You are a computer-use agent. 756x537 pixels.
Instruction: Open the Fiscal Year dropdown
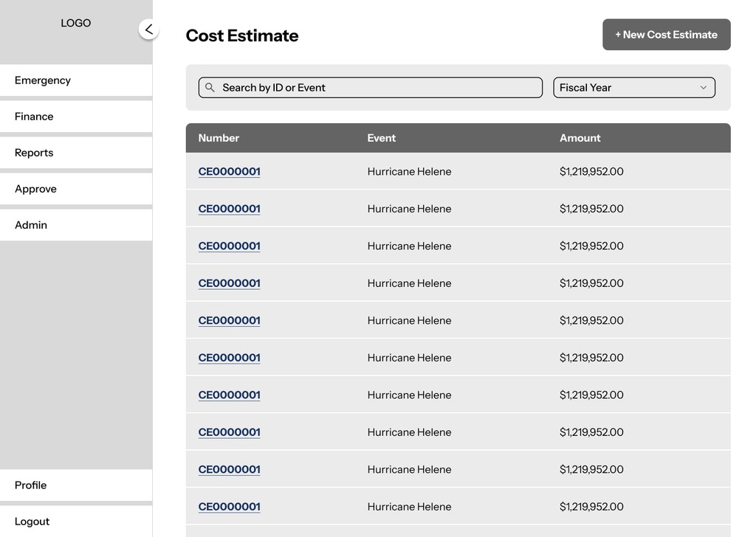click(634, 88)
